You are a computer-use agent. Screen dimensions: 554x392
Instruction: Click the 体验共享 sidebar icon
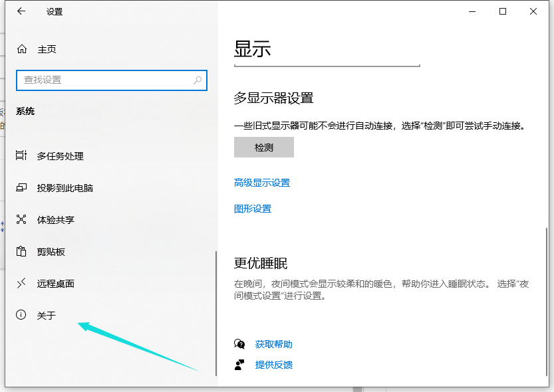pos(21,220)
